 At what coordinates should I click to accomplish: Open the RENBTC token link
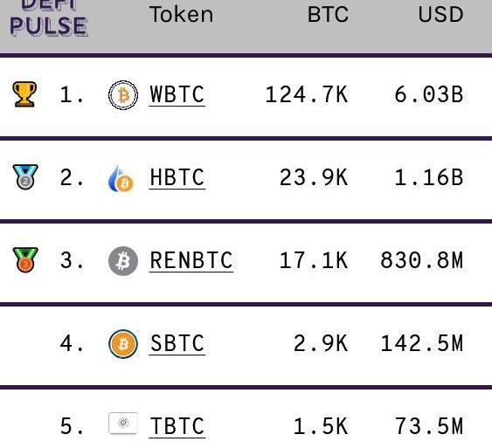[191, 261]
